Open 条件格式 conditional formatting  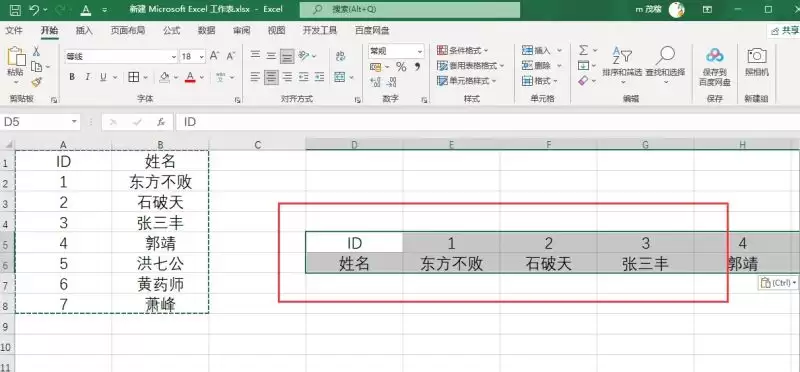[463, 51]
